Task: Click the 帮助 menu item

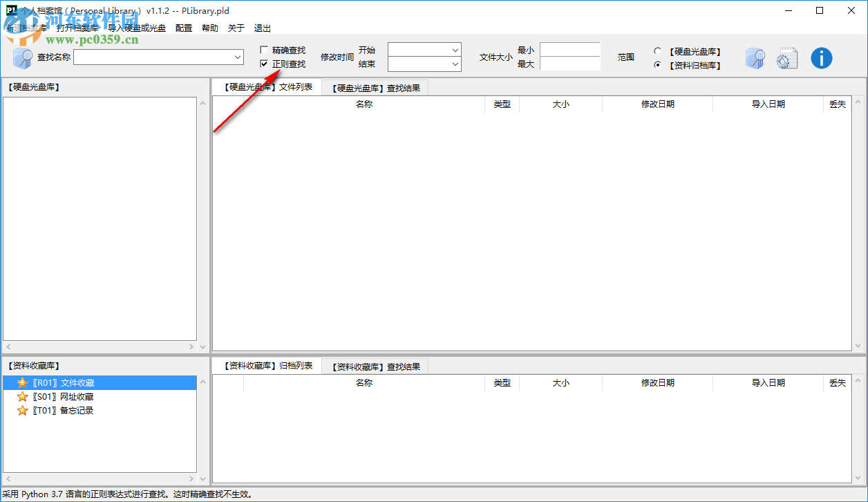Action: [209, 28]
